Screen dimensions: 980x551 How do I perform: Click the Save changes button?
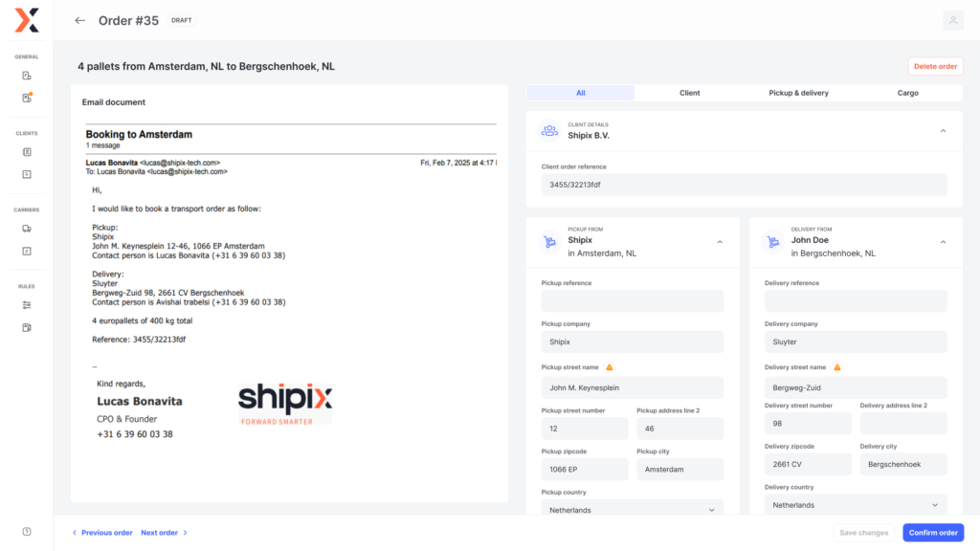[863, 532]
